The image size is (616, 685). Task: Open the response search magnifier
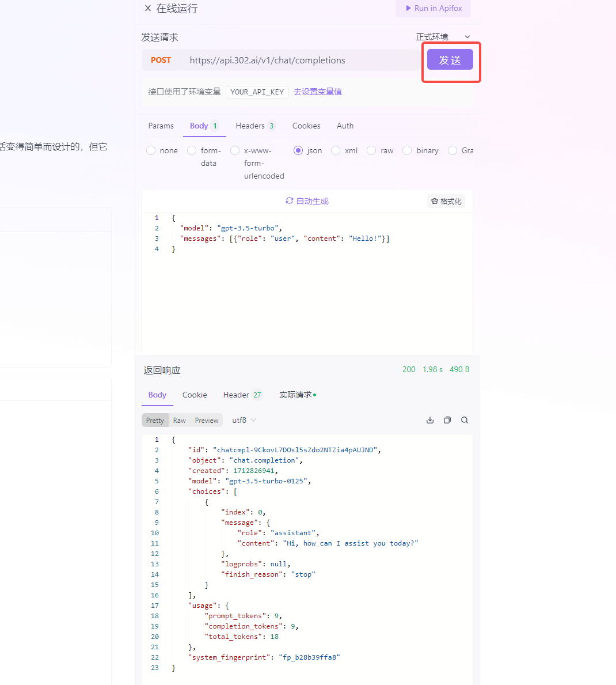[x=464, y=420]
